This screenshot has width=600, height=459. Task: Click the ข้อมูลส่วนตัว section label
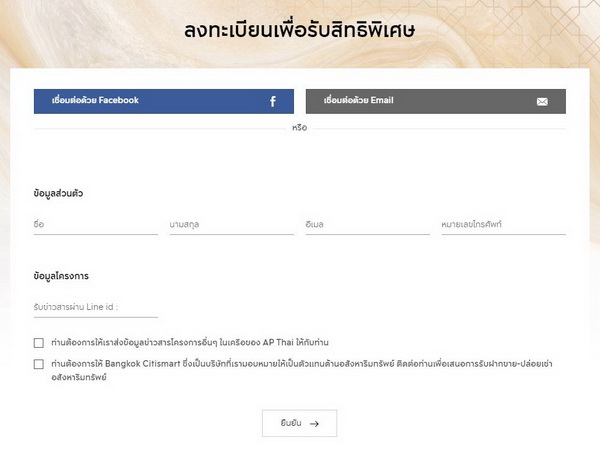pyautogui.click(x=58, y=192)
